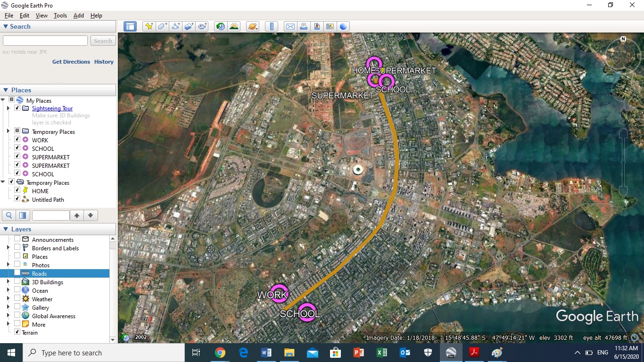Uncheck the Sightseeing Tour checkbox
This screenshot has width=644, height=362.
[x=17, y=108]
